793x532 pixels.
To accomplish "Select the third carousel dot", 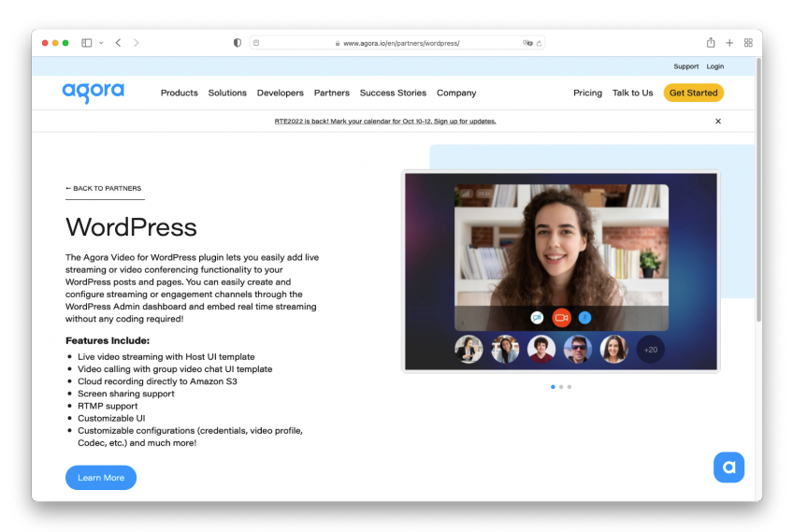I will (570, 386).
